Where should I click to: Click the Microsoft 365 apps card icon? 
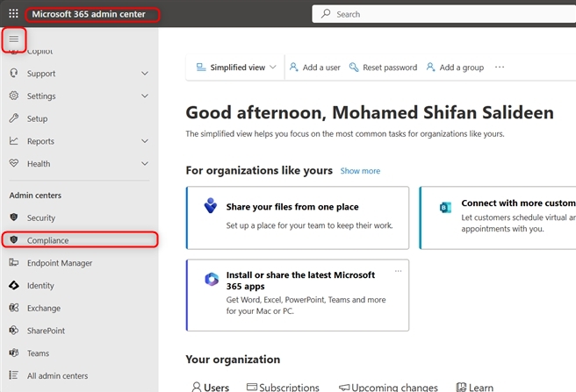(212, 280)
